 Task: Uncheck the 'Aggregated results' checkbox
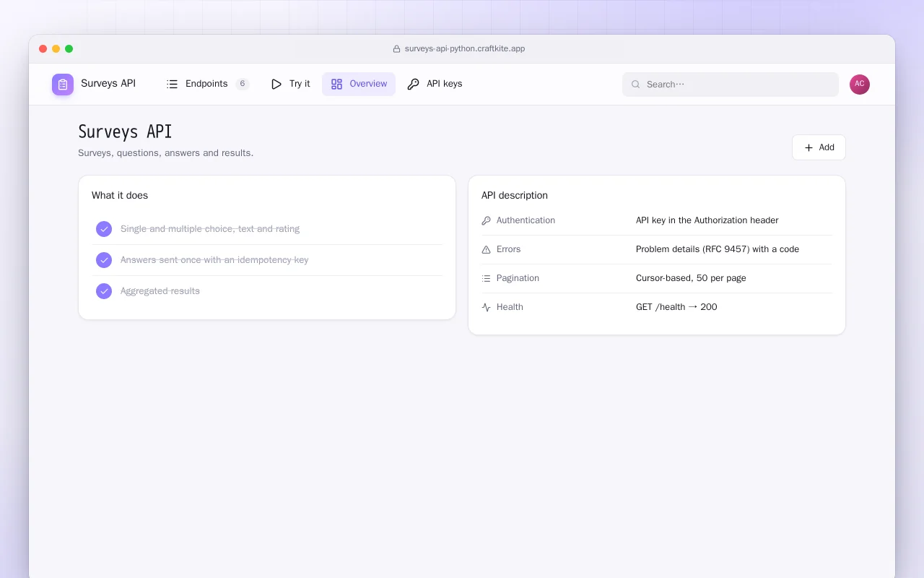coord(104,291)
